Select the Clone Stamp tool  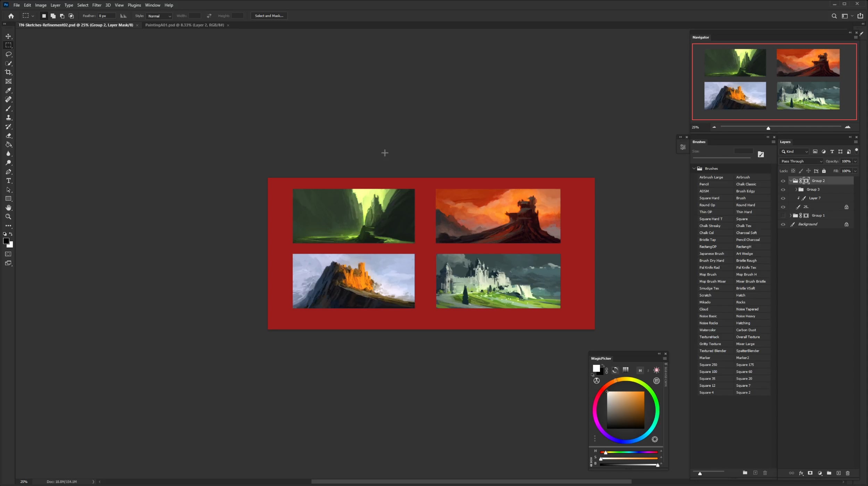pos(9,117)
